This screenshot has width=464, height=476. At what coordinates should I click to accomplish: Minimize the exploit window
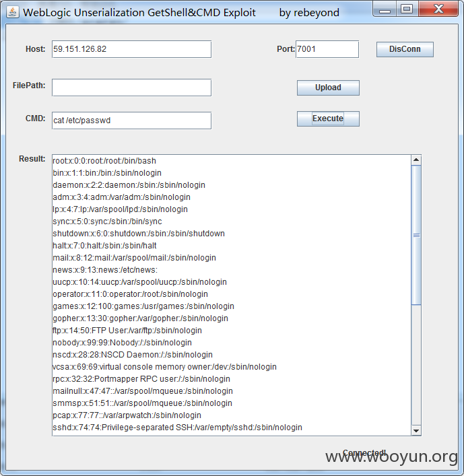pyautogui.click(x=385, y=9)
